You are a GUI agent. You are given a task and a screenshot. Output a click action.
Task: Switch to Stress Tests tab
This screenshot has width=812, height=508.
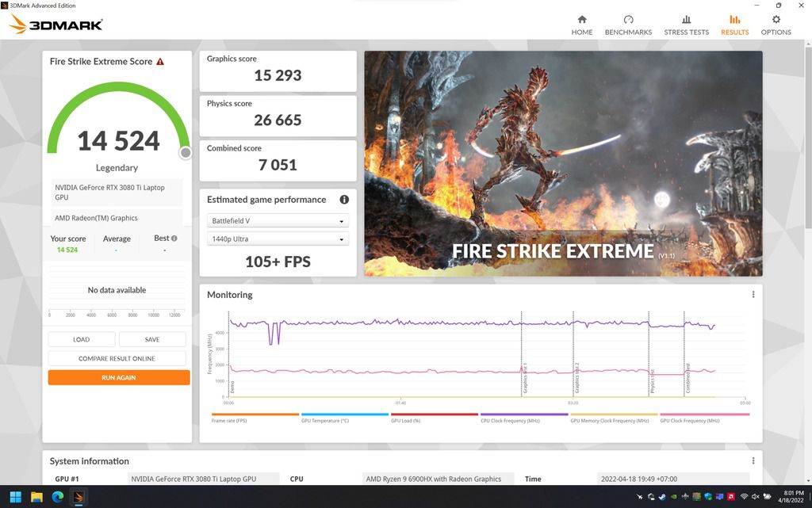[x=686, y=25]
